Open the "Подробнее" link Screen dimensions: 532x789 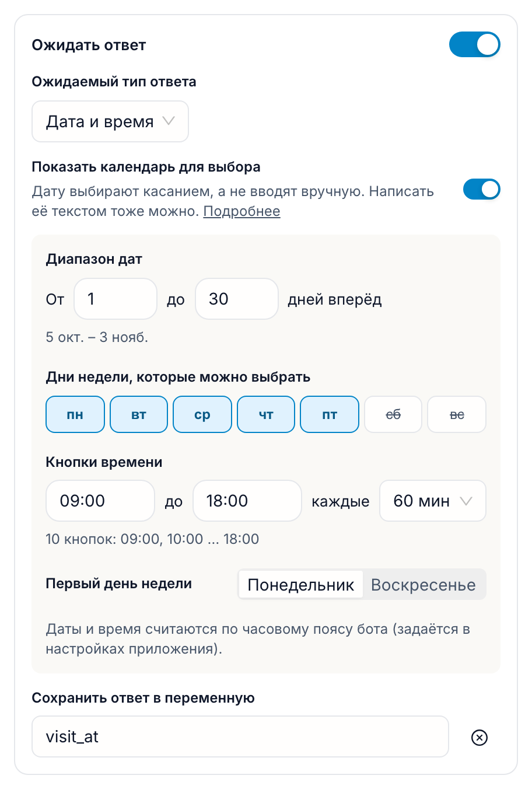pyautogui.click(x=242, y=211)
